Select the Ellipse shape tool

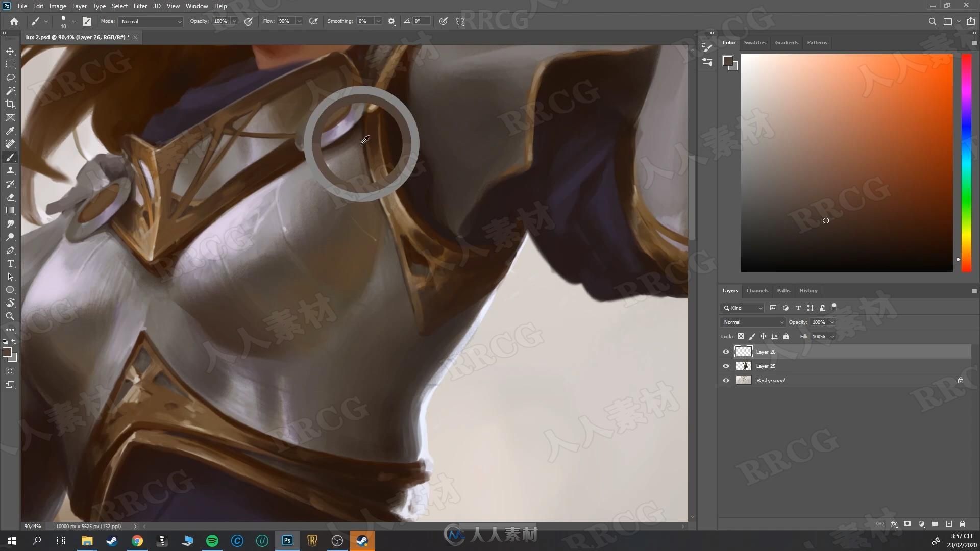click(x=10, y=290)
